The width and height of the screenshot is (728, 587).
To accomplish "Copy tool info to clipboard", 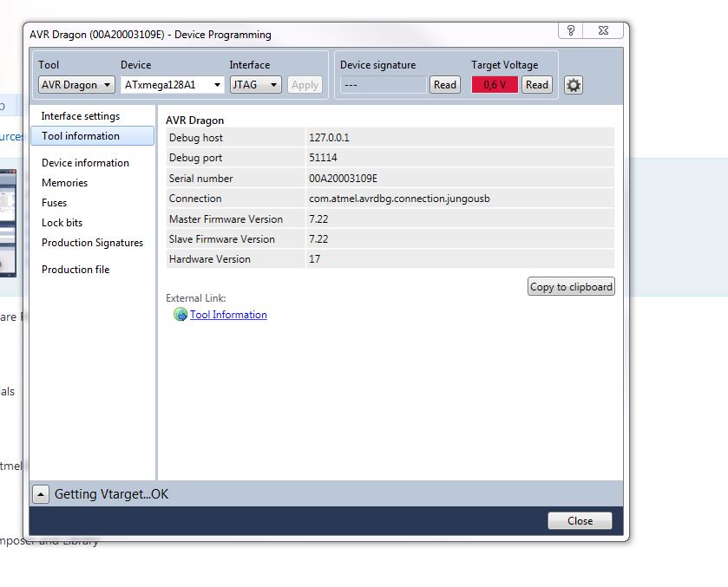I will point(571,287).
